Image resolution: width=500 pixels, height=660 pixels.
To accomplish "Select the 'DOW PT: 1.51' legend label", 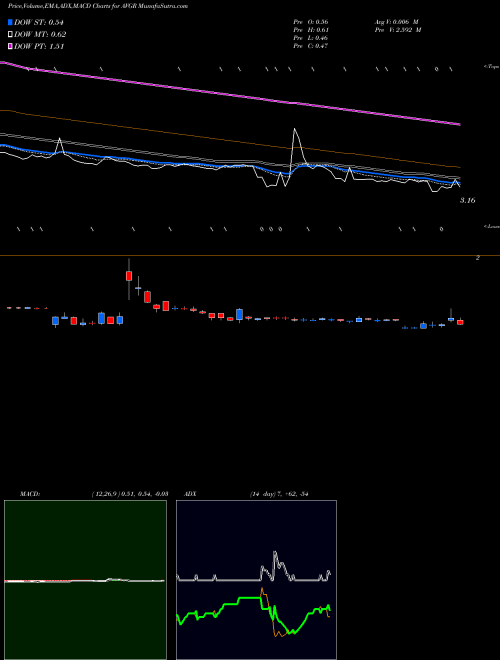I will pyautogui.click(x=39, y=46).
